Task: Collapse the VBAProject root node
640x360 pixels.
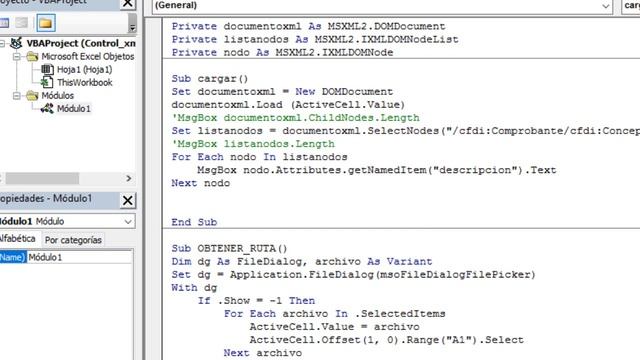Action: point(2,43)
